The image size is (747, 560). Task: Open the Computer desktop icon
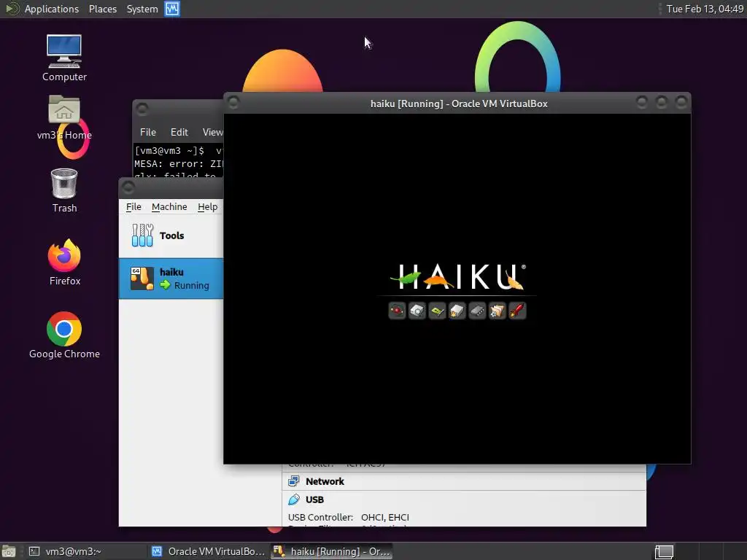pyautogui.click(x=64, y=58)
